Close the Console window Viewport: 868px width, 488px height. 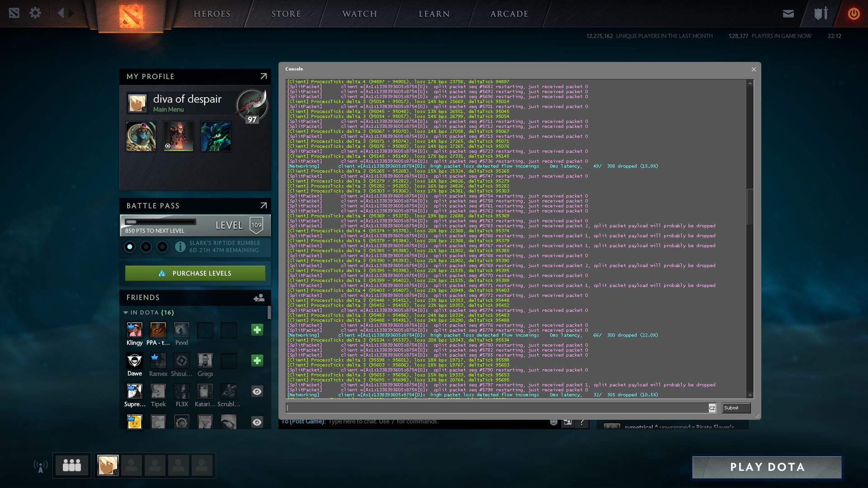point(754,69)
